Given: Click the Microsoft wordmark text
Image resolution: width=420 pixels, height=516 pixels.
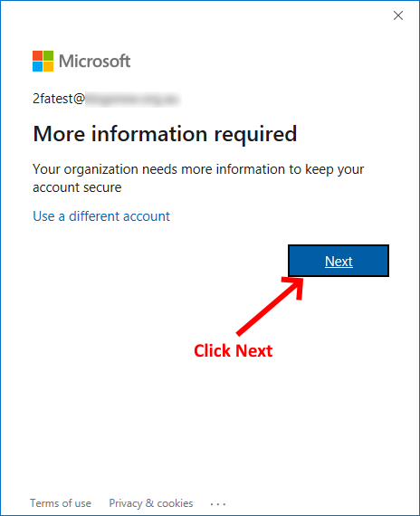Looking at the screenshot, I should (x=95, y=61).
